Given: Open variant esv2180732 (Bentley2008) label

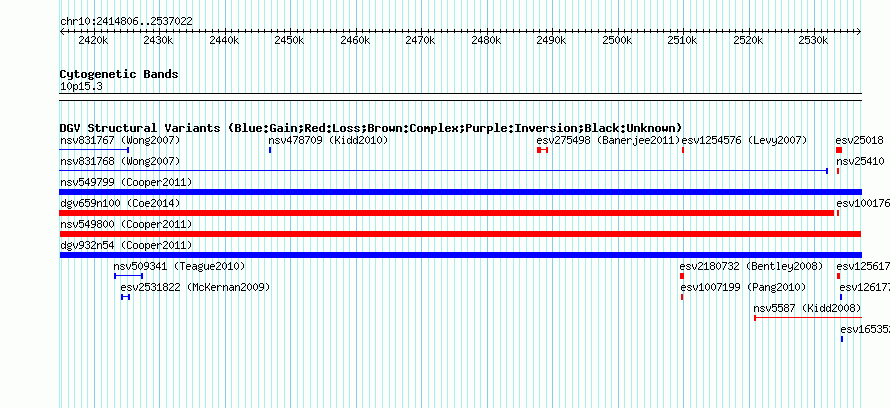Looking at the screenshot, I should 752,266.
